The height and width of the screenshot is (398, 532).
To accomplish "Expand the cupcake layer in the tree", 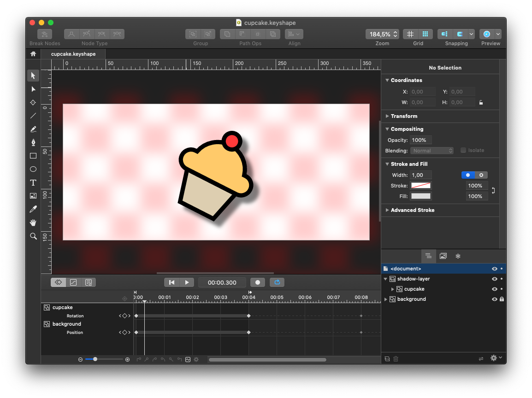I will pos(393,289).
